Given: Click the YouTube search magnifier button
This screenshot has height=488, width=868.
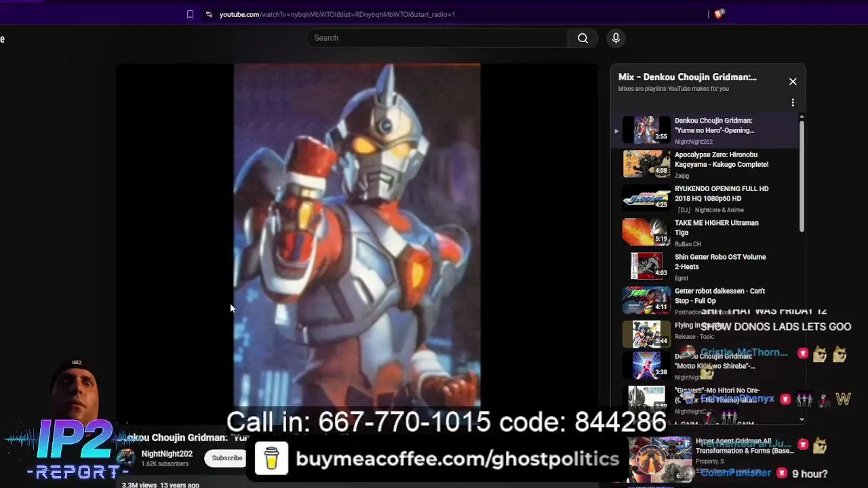Looking at the screenshot, I should click(583, 38).
